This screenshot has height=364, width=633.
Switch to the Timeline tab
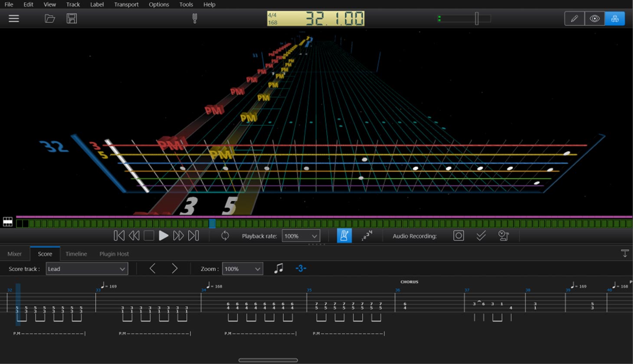[x=76, y=254]
